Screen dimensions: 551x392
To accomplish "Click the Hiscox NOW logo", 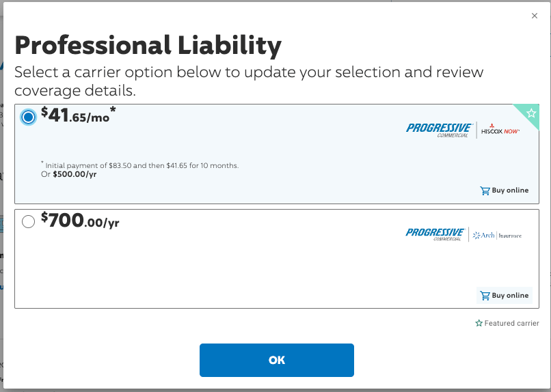I will pos(500,130).
